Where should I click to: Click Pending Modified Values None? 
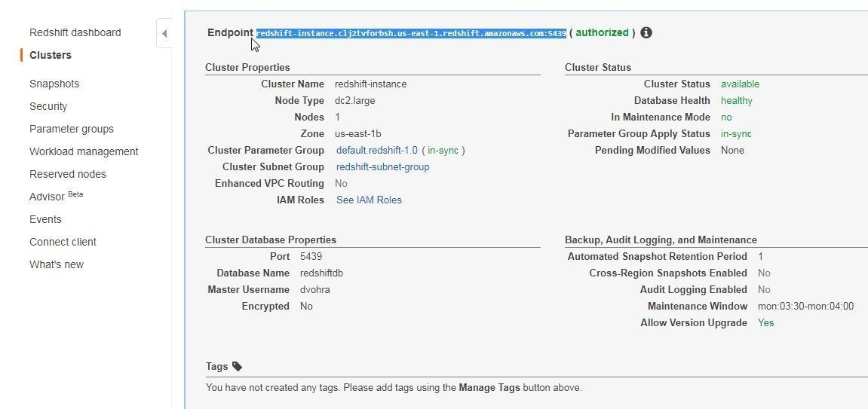[732, 151]
